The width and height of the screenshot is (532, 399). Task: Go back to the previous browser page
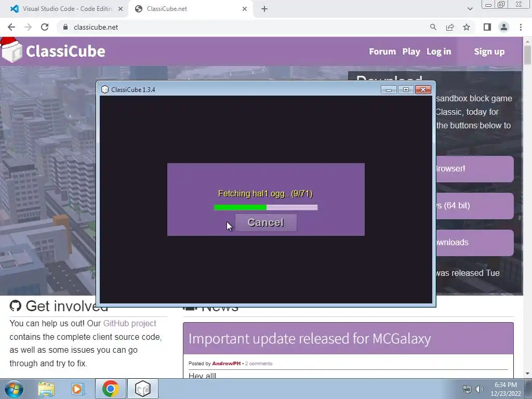point(11,27)
